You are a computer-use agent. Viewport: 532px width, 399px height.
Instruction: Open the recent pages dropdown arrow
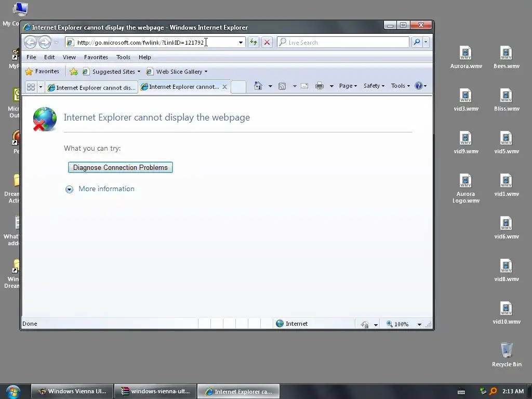tap(56, 43)
